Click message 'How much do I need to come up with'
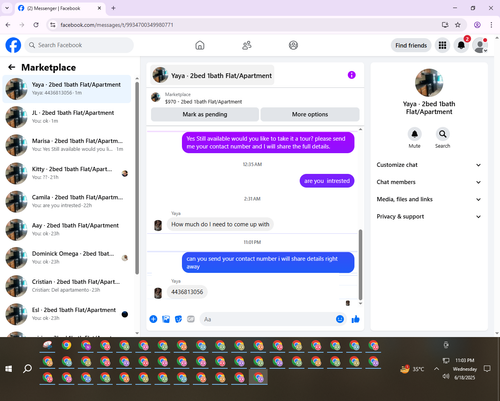The height and width of the screenshot is (401, 500). pyautogui.click(x=220, y=224)
